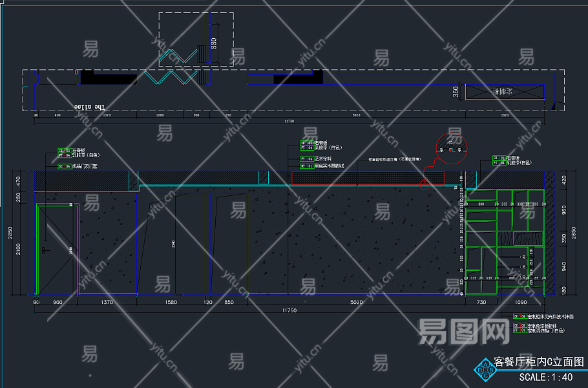Select the wood grain hatched cabinet shelf
Screen dimensions: 588x388
[x=521, y=239]
